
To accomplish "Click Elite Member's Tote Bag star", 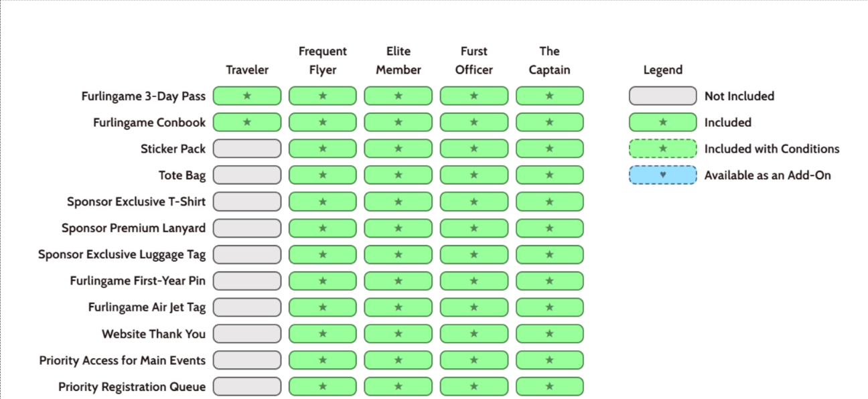I will (x=399, y=175).
